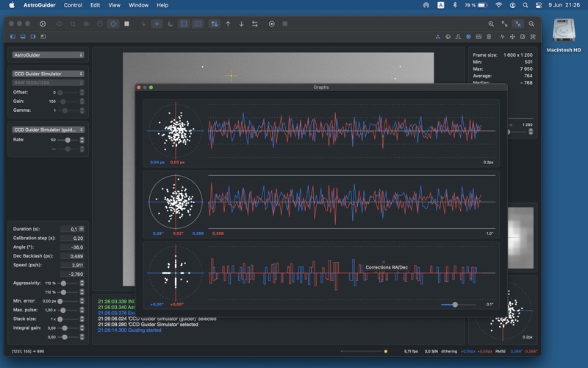Click the white square stop button
This screenshot has height=368, width=588.
(126, 24)
